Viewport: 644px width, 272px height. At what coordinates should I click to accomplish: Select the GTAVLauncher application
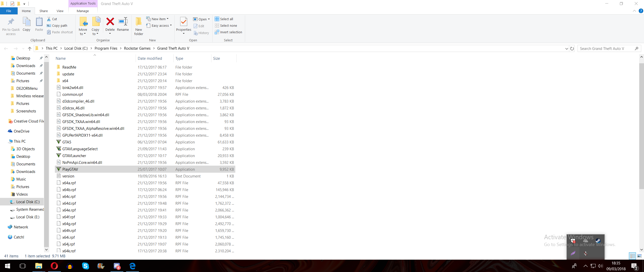145,156
